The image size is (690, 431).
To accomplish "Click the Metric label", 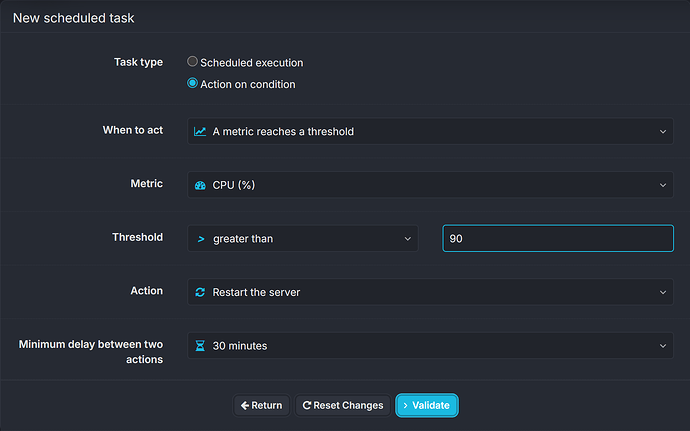I will coord(147,184).
